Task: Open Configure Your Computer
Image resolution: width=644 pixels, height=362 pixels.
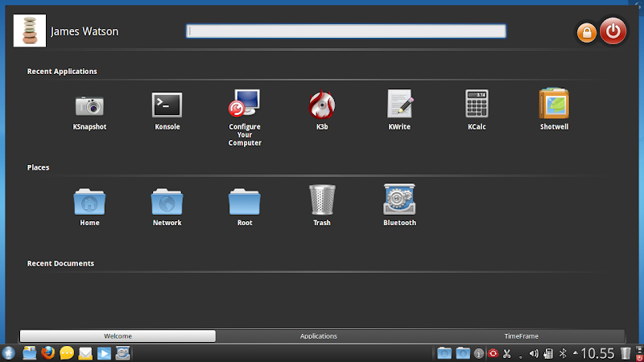Action: pos(245,103)
